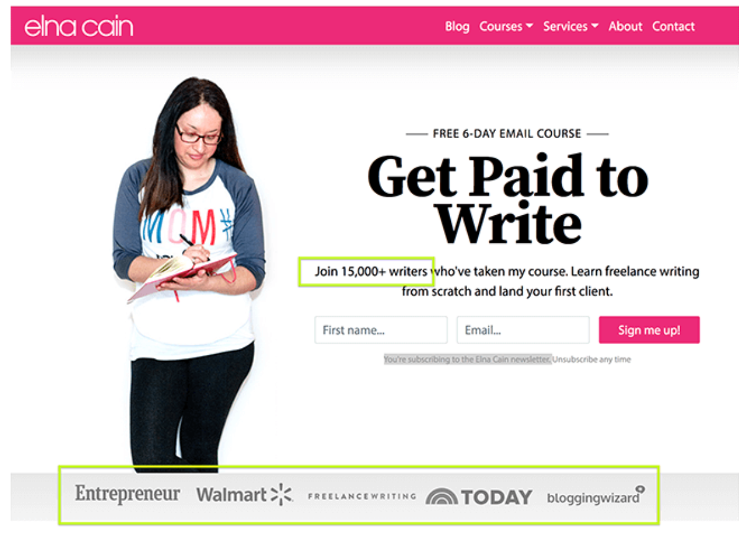The image size is (756, 534).
Task: Click the Join 15,000+ writers text
Action: coord(371,271)
